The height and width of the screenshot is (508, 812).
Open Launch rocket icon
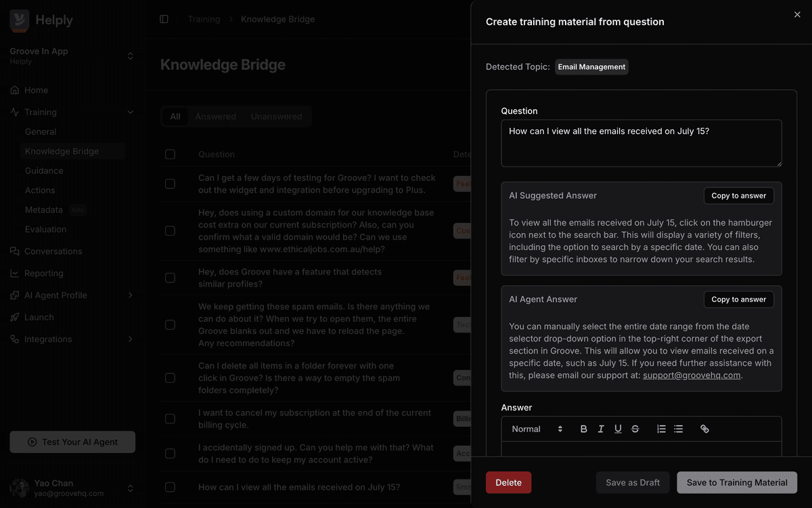point(15,317)
